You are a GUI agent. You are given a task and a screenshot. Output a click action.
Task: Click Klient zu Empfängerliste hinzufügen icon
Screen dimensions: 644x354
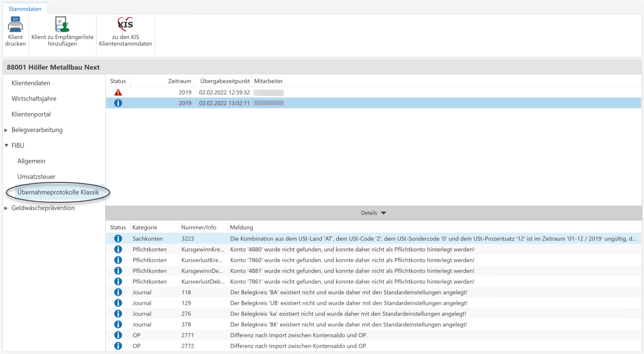pos(62,24)
